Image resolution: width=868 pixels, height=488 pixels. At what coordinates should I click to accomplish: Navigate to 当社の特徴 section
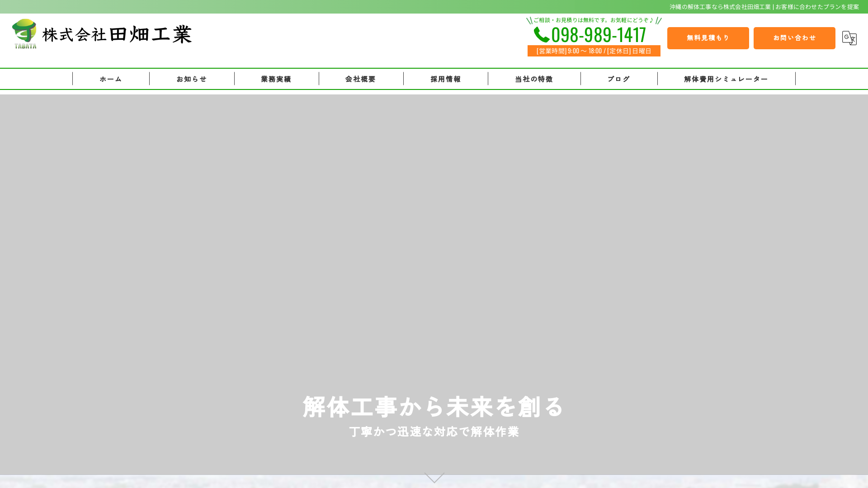[x=534, y=79]
